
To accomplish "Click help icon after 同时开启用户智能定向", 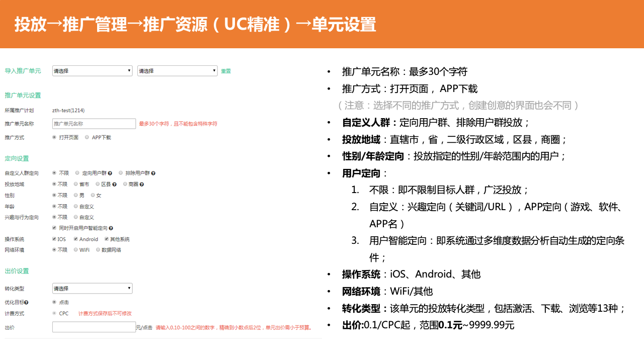I will point(111,228).
